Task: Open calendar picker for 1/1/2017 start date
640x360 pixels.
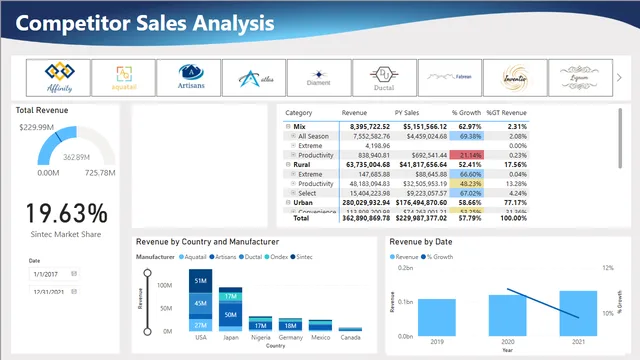Action: pos(74,273)
